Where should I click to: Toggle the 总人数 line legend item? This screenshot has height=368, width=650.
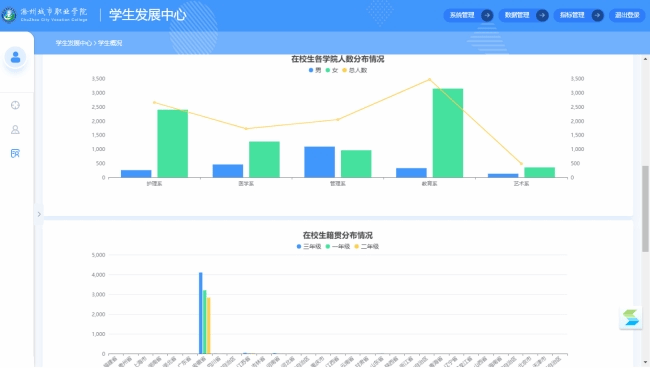[355, 70]
